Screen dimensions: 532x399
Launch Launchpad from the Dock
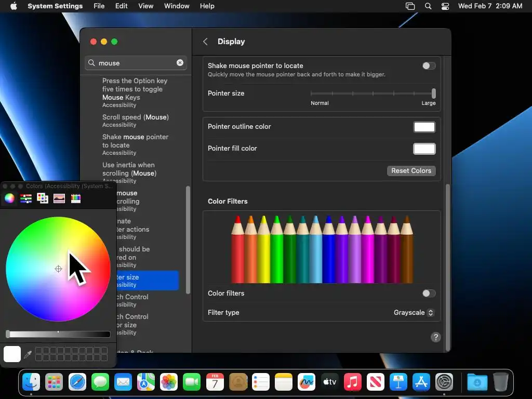pyautogui.click(x=54, y=382)
